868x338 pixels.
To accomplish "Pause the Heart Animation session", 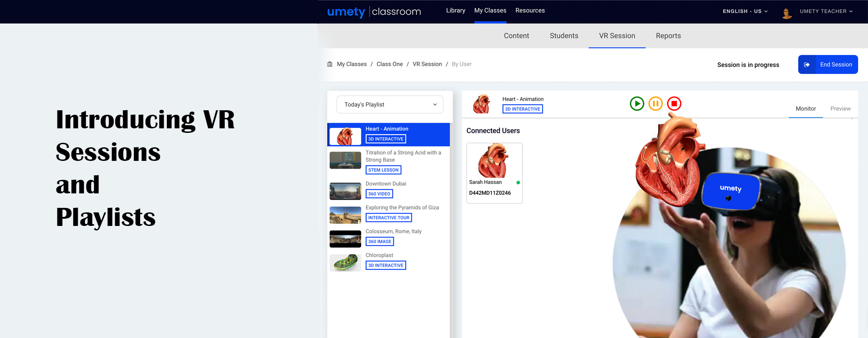I will tap(655, 104).
